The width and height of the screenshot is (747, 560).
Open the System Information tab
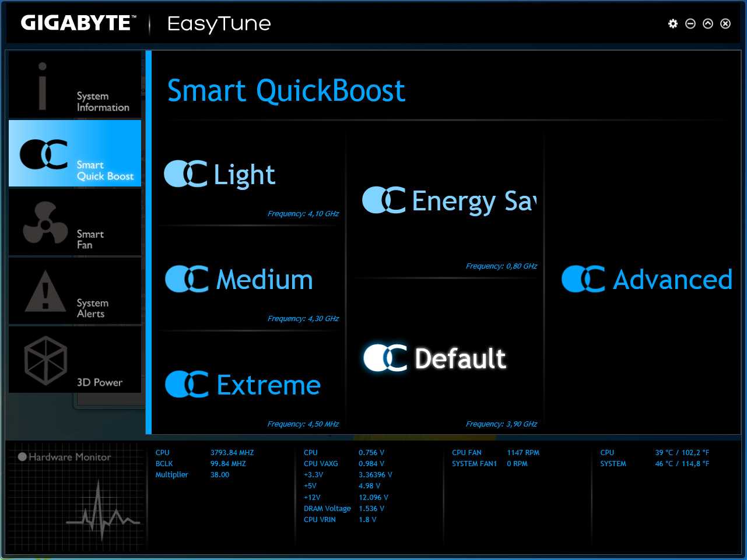[x=75, y=85]
